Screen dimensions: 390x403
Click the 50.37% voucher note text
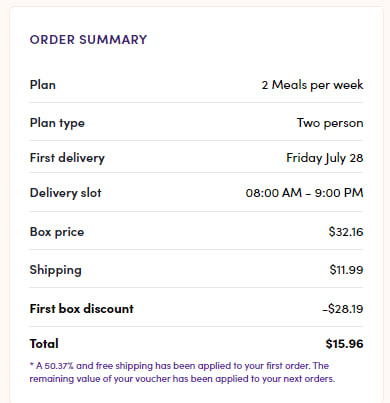click(59, 366)
